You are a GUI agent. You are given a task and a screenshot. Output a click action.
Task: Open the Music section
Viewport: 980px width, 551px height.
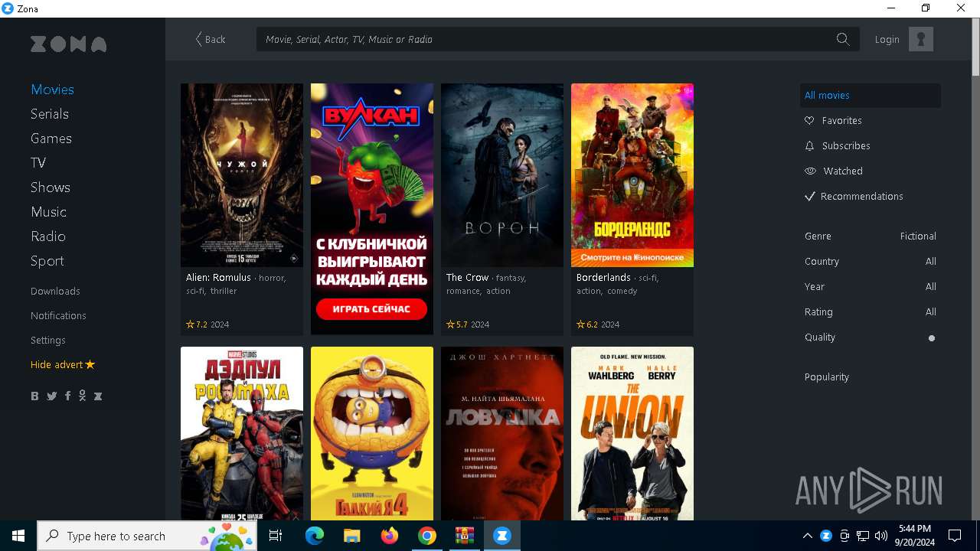(x=48, y=212)
